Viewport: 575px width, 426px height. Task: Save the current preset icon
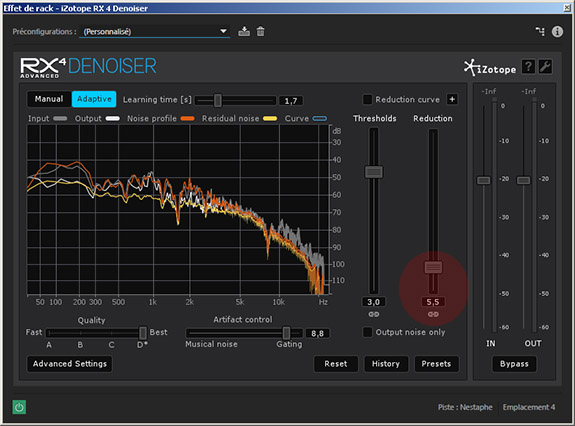click(x=244, y=32)
